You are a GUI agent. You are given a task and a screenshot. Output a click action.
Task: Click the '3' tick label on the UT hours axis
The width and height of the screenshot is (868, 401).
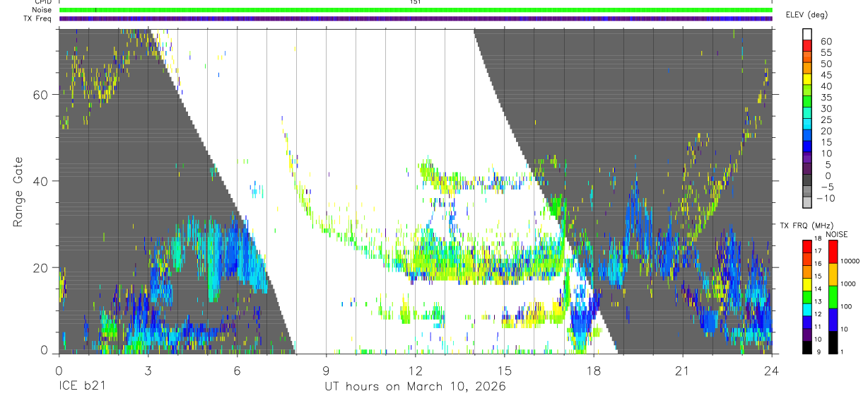point(148,371)
